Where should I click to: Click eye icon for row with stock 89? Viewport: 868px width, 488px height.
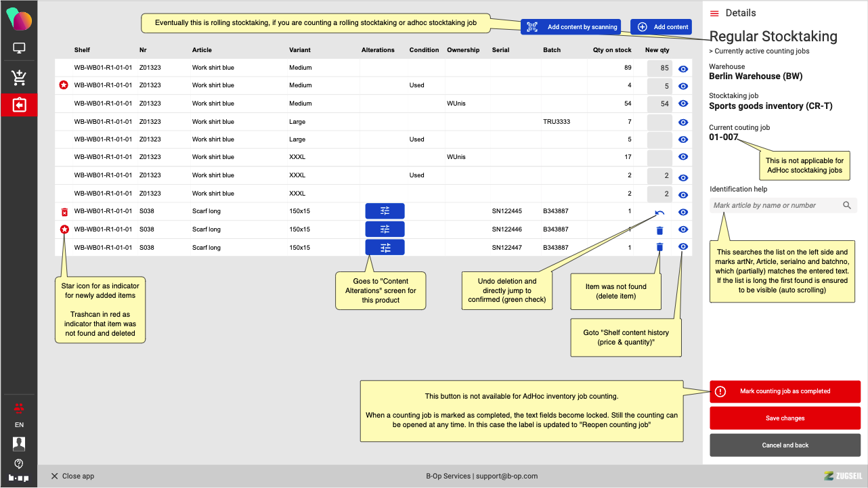pyautogui.click(x=683, y=68)
